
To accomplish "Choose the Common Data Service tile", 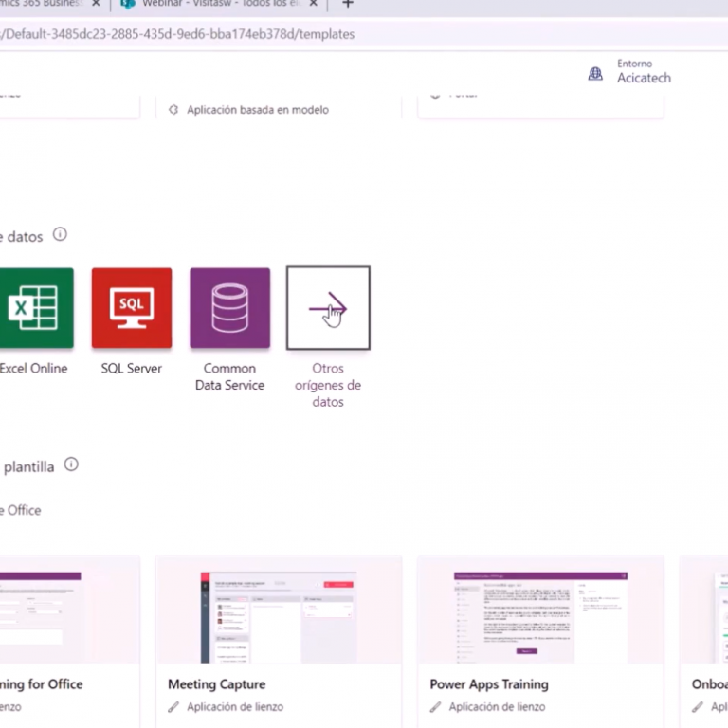I will 229,308.
